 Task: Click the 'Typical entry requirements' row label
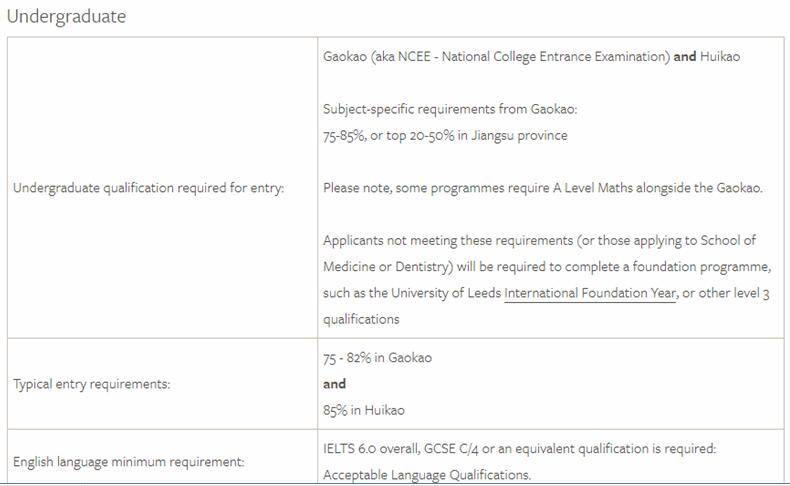coord(91,384)
